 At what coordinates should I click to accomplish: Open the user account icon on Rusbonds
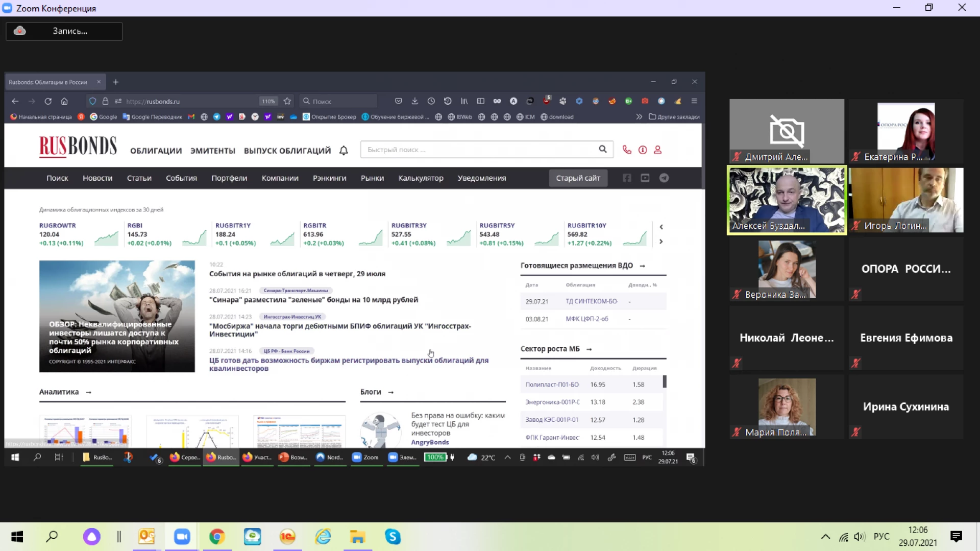click(658, 150)
